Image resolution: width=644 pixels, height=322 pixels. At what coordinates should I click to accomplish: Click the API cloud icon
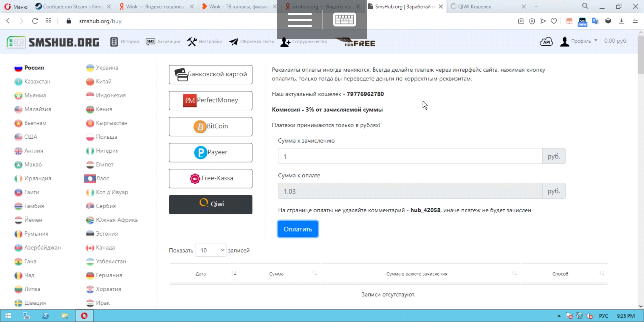pyautogui.click(x=546, y=42)
